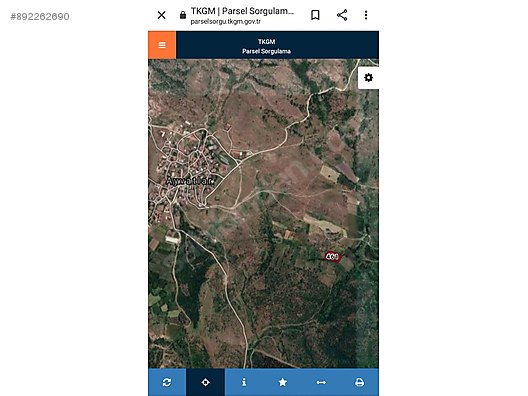Open favorites star icon
This screenshot has width=528, height=396.
tap(283, 382)
